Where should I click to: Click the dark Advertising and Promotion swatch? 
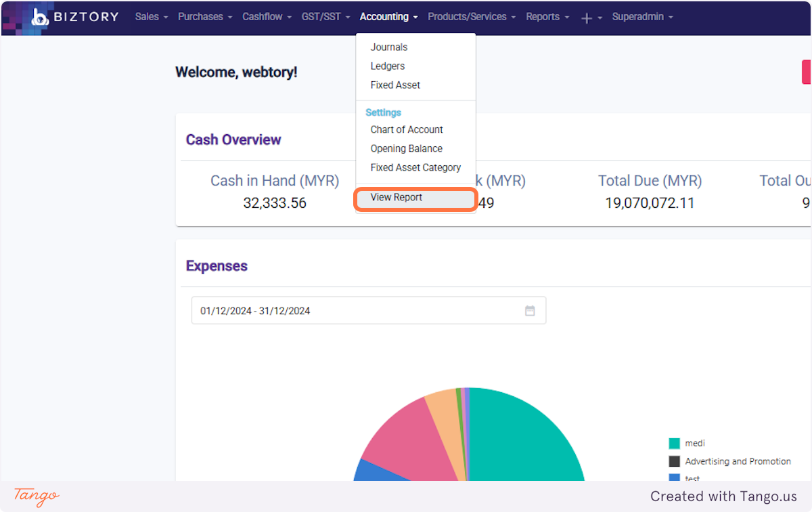click(x=674, y=461)
